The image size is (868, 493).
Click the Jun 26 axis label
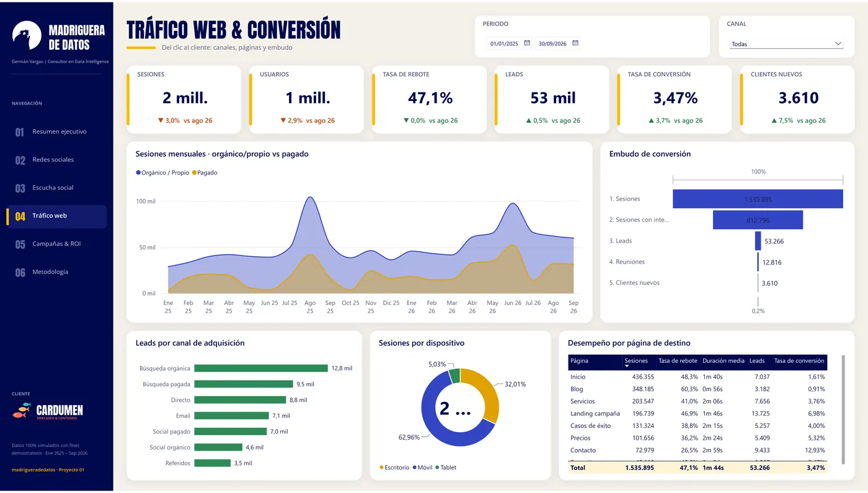[513, 303]
